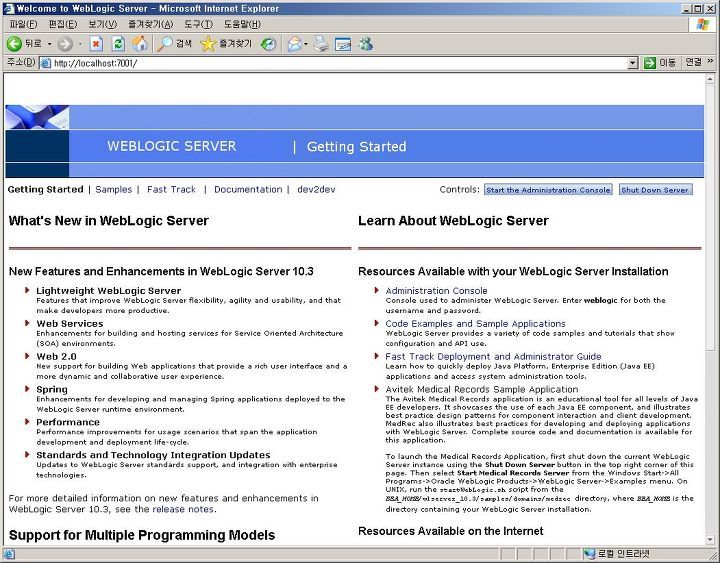Screen dimensions: 720x563
Task: Open the 파일(F) menu
Action: coord(23,24)
